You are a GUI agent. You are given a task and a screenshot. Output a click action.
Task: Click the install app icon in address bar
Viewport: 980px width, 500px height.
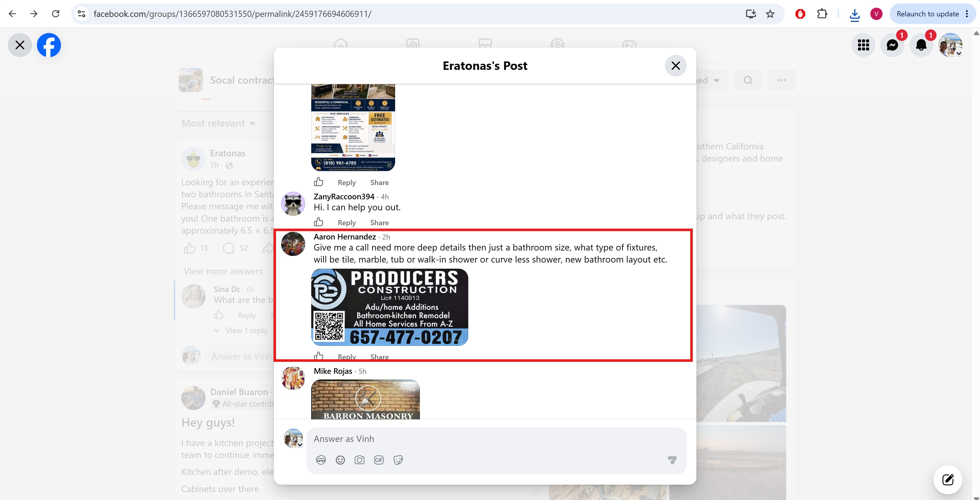pyautogui.click(x=751, y=14)
